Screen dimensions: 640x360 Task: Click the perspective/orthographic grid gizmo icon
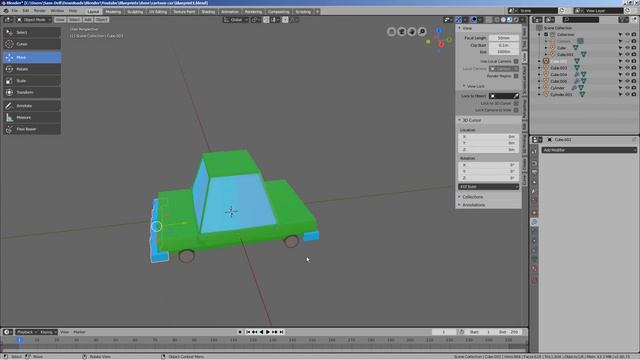391,31
